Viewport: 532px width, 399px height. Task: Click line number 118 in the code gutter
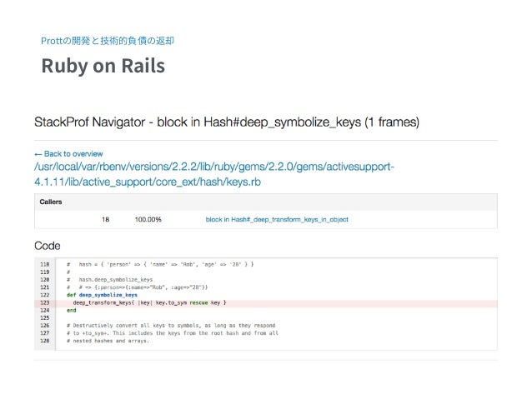45,264
